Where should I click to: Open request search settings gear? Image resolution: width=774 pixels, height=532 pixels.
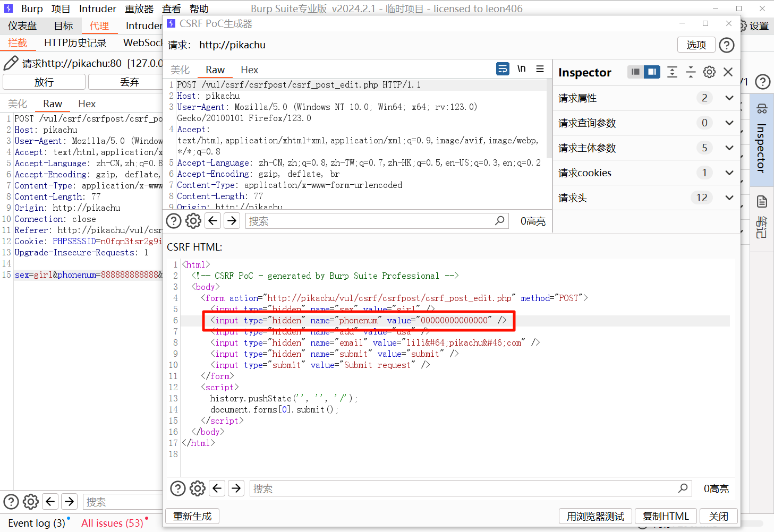pos(193,221)
